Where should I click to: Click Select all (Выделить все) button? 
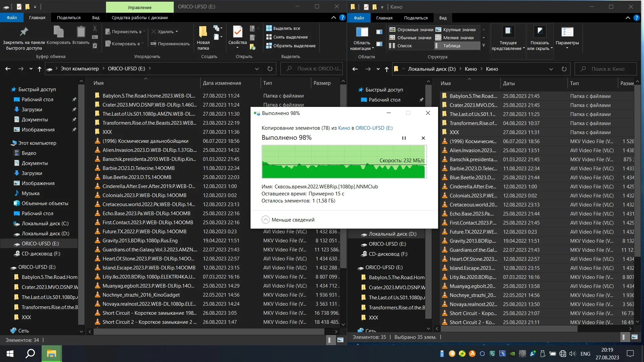[286, 28]
